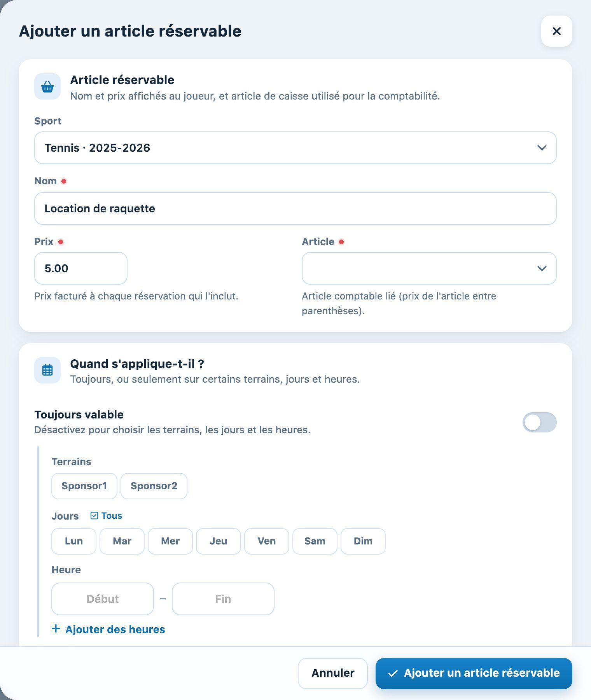Select the Lun day chip
This screenshot has height=700, width=591.
tap(74, 541)
